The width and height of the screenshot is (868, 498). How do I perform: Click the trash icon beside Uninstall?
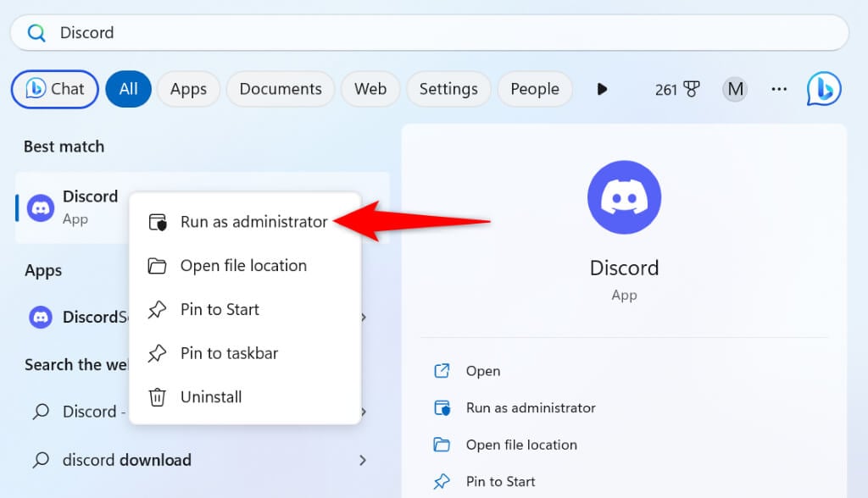click(x=157, y=396)
